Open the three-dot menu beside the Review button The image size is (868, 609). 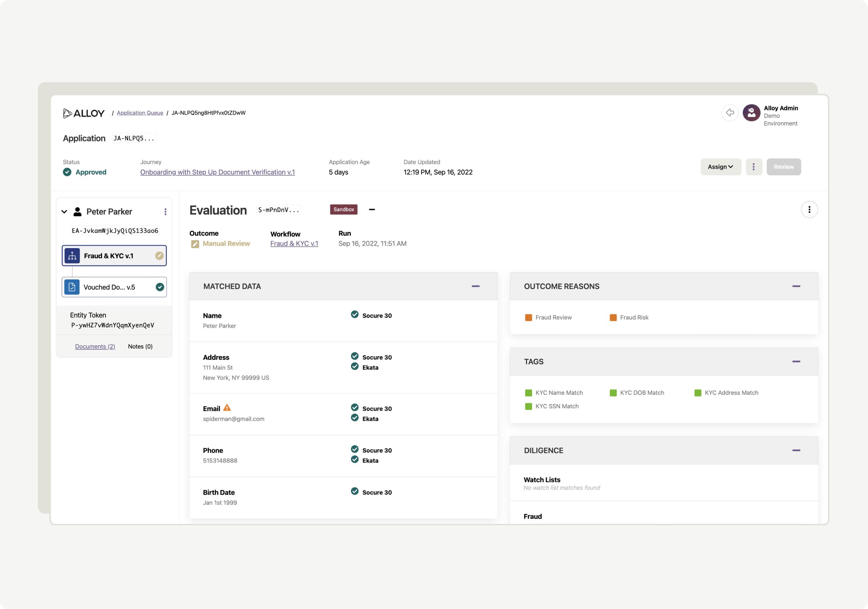coord(754,167)
